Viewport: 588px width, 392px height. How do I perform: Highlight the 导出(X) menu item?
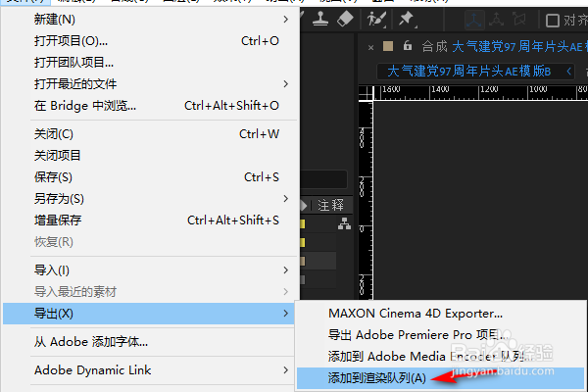pyautogui.click(x=150, y=314)
